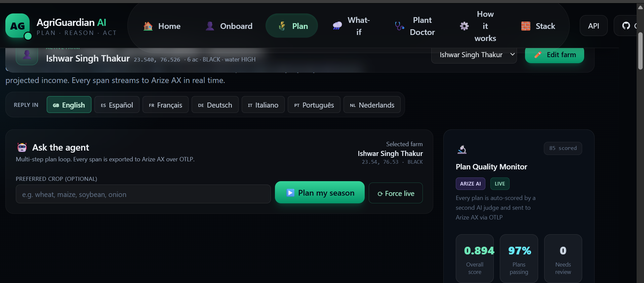Click the brick icon beside Stack
The height and width of the screenshot is (283, 644).
[526, 26]
